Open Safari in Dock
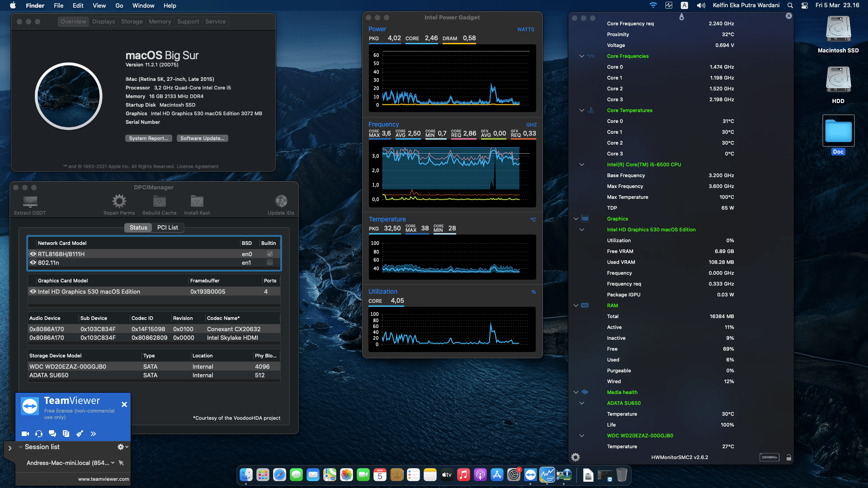868x488 pixels. [x=279, y=475]
